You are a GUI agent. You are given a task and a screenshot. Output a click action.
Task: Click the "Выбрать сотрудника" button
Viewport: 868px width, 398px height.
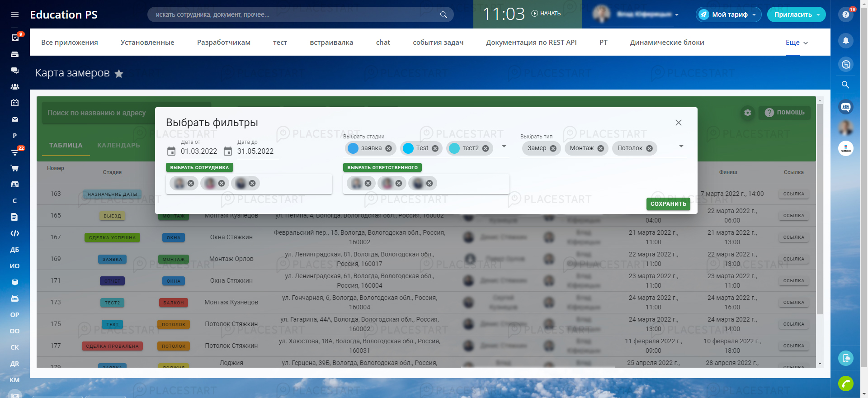[199, 167]
